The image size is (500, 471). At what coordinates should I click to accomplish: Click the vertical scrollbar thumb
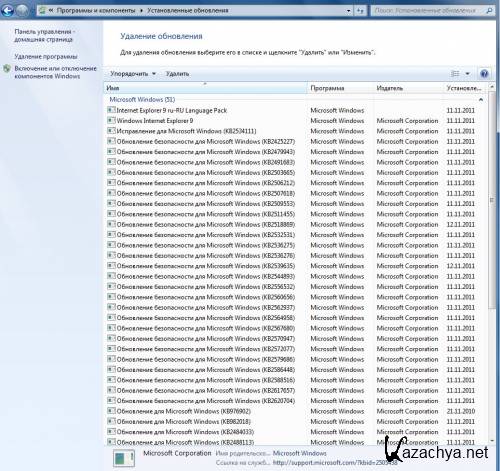point(491,200)
